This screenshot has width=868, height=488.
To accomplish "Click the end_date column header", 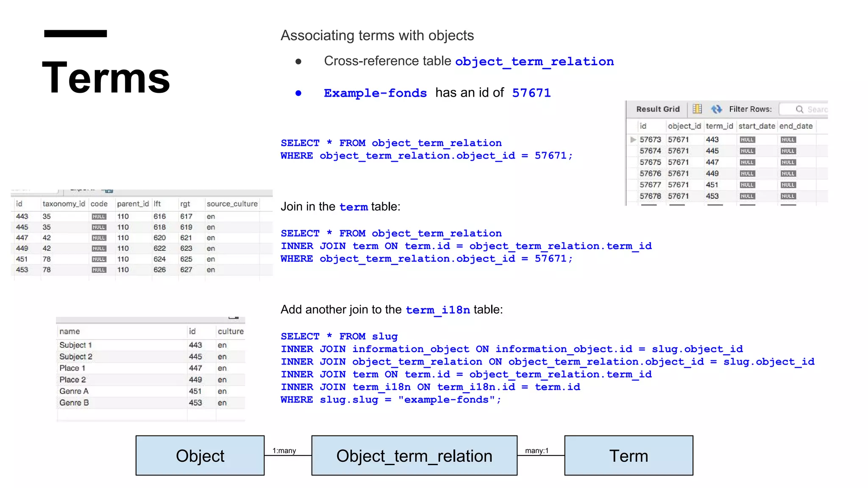I will 796,126.
